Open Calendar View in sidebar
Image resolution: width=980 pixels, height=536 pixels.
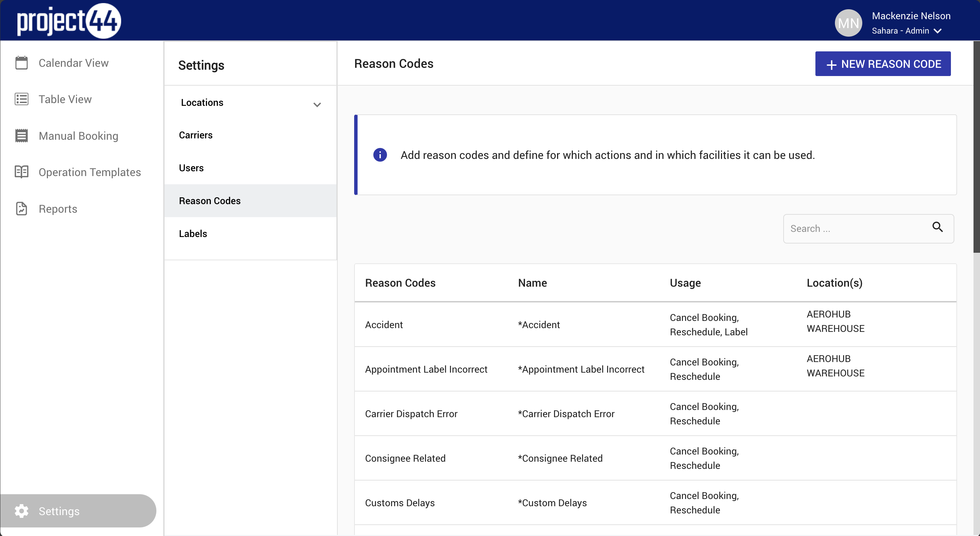pos(74,63)
